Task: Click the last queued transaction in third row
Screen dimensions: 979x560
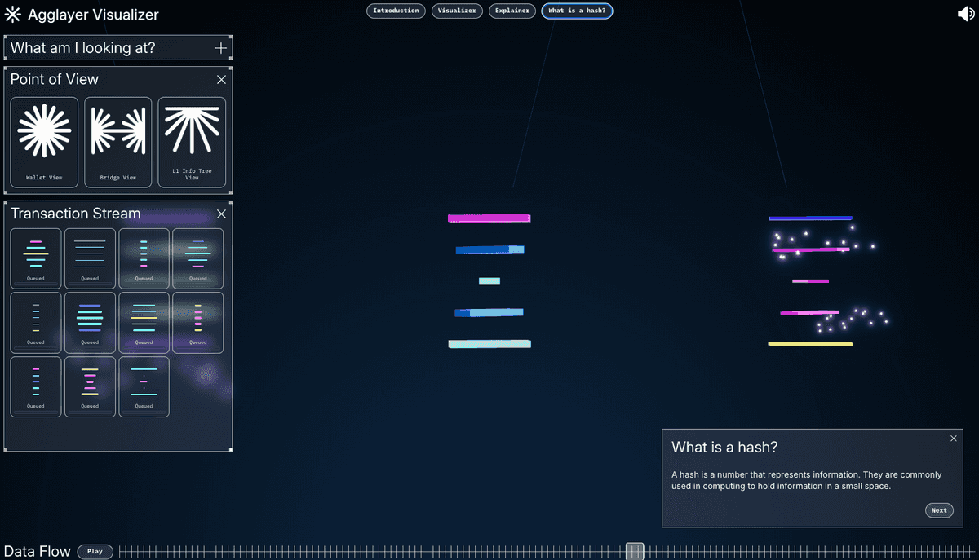Action: click(x=144, y=386)
